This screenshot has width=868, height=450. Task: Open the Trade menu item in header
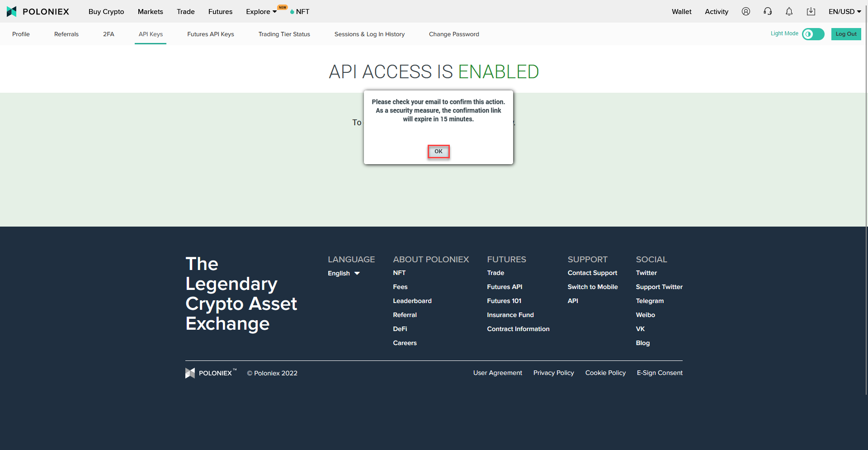click(186, 12)
